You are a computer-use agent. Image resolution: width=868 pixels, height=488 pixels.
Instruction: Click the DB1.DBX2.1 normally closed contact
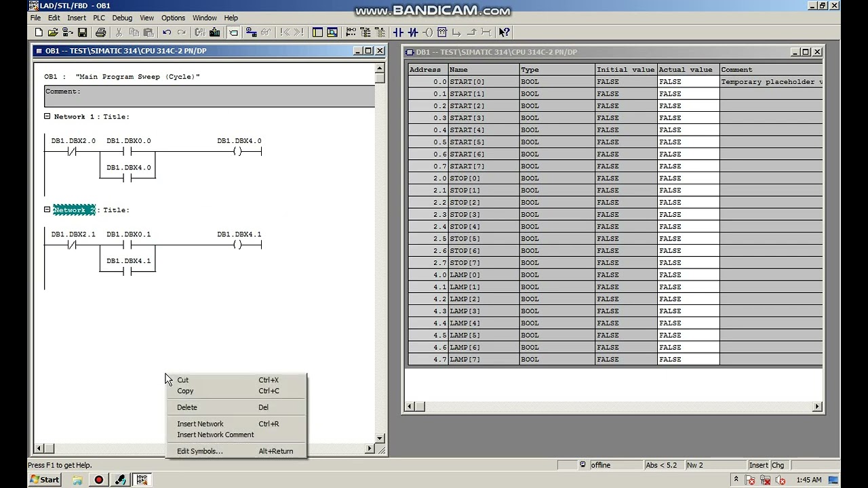[x=73, y=245]
